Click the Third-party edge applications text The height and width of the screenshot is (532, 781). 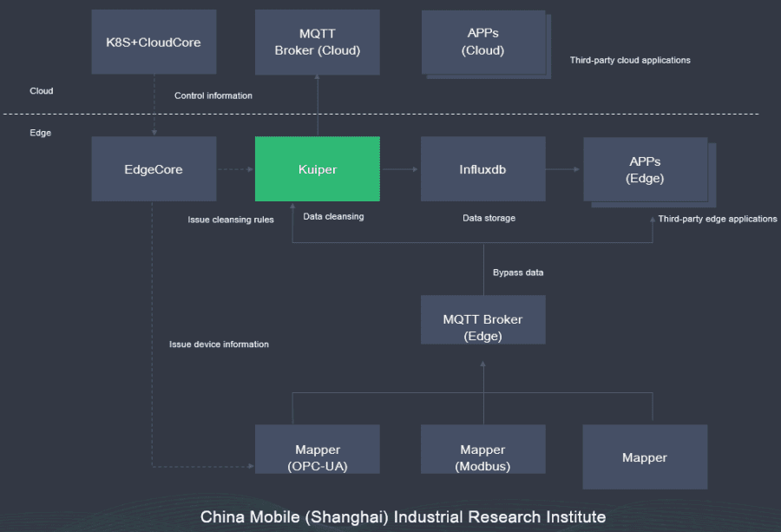click(719, 219)
